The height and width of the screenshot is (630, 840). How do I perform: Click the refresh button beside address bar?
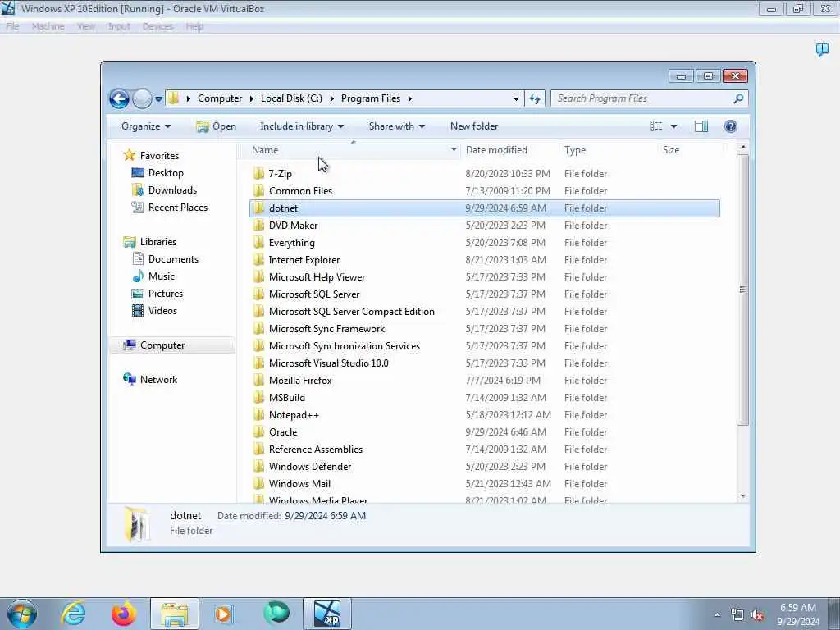click(535, 98)
